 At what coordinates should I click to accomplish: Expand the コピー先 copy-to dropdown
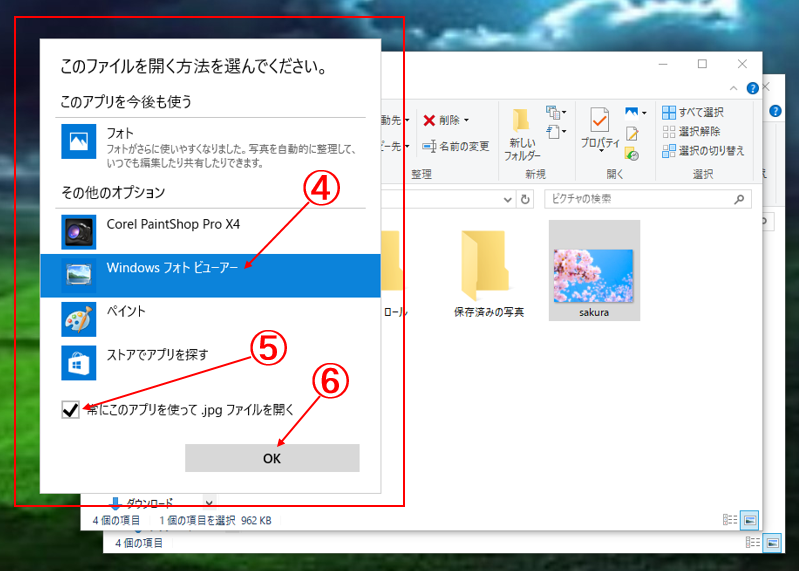[407, 147]
